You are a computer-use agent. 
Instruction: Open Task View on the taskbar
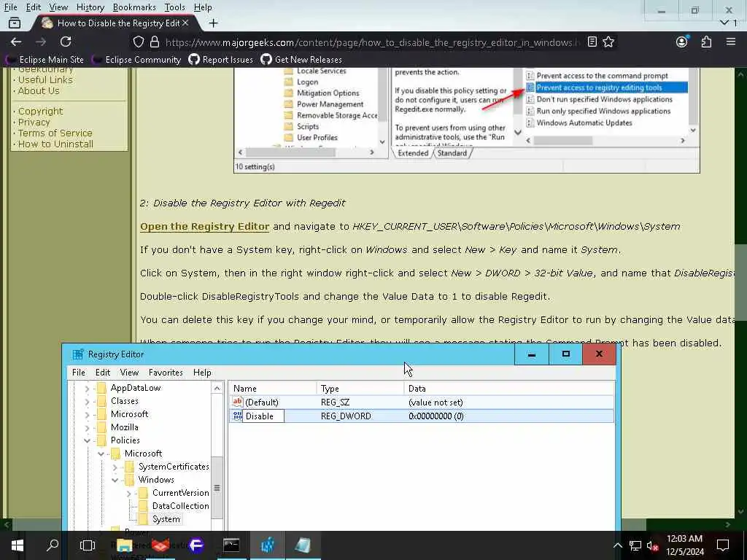tap(88, 545)
